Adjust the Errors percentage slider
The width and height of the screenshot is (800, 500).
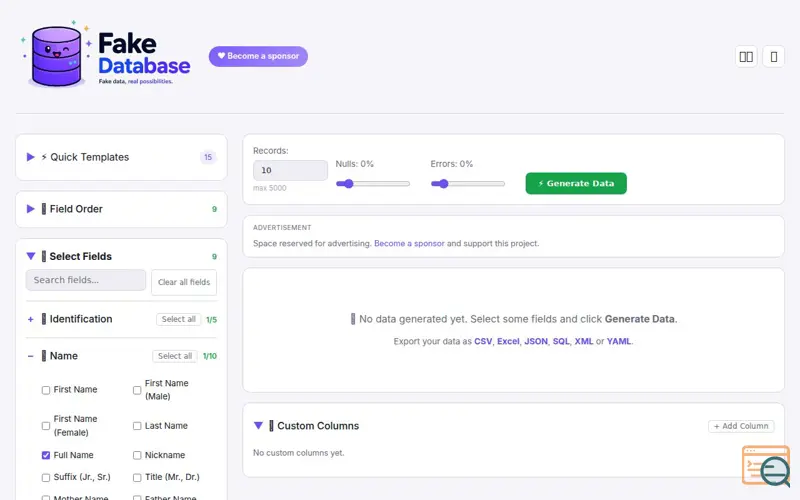coord(468,184)
